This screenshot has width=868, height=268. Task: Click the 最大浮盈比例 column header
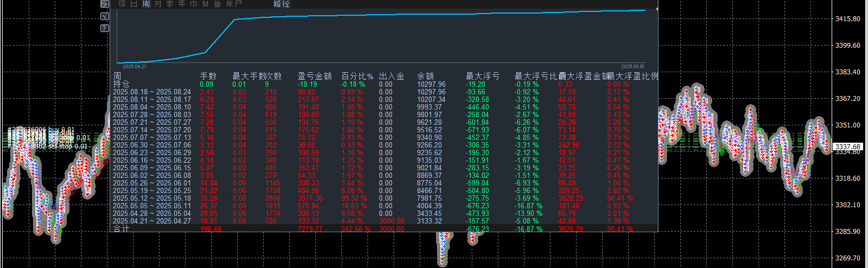(x=632, y=76)
